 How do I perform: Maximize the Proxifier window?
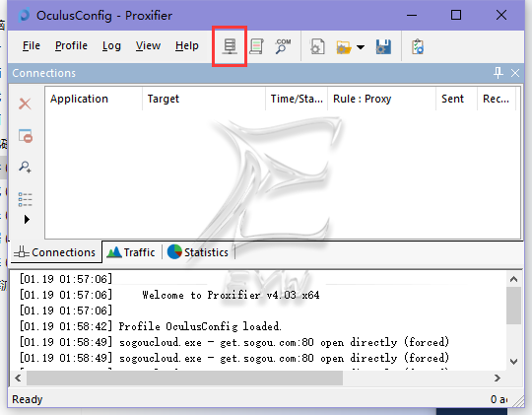pos(456,16)
